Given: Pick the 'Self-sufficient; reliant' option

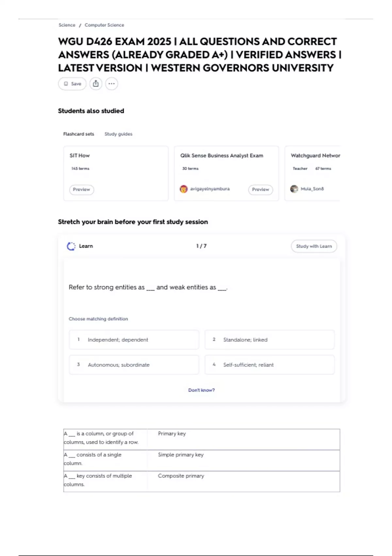Looking at the screenshot, I should tap(269, 365).
